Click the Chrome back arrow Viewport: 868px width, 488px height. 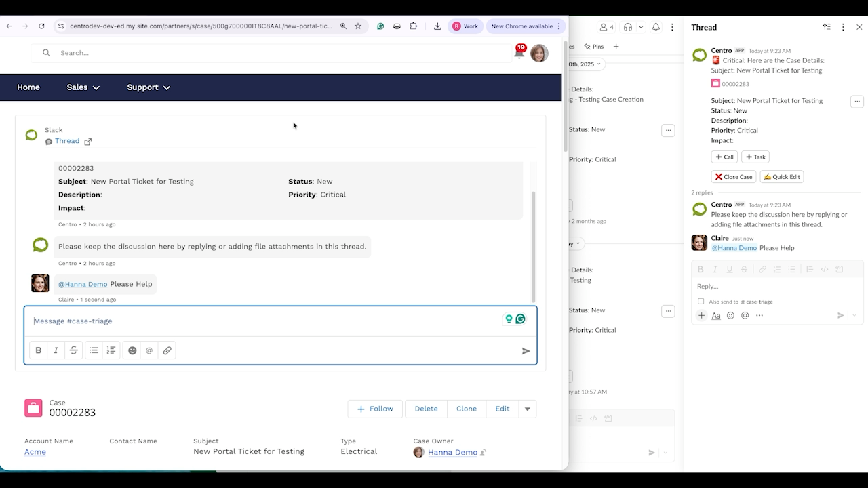point(9,26)
